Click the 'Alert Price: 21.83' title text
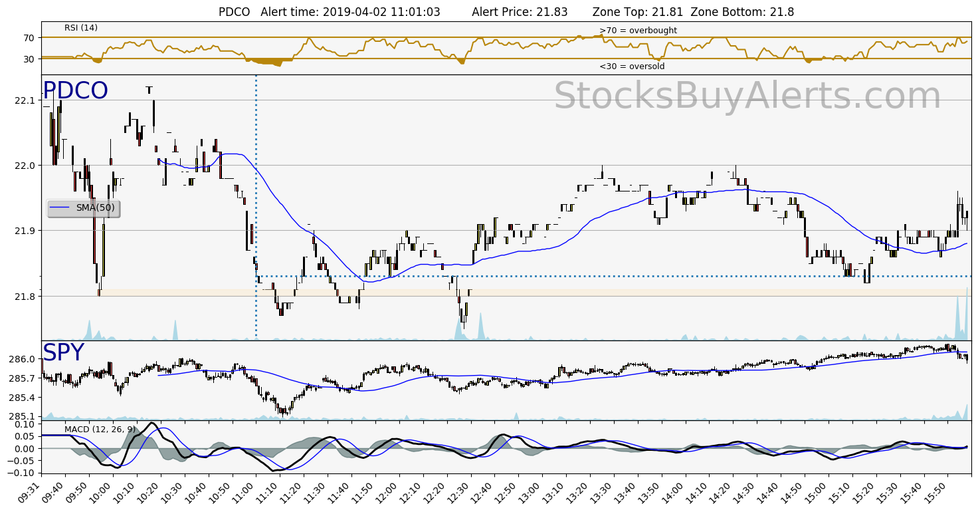Image resolution: width=980 pixels, height=512 pixels. click(519, 12)
